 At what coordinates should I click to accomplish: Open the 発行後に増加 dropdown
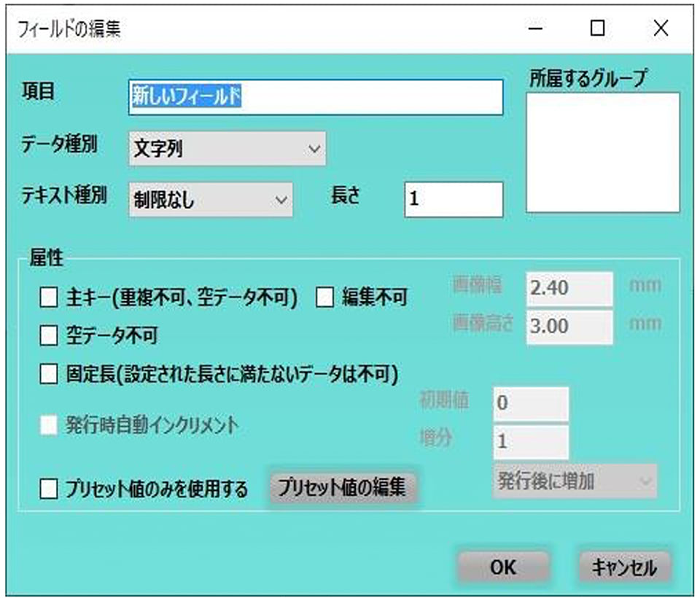(x=575, y=481)
